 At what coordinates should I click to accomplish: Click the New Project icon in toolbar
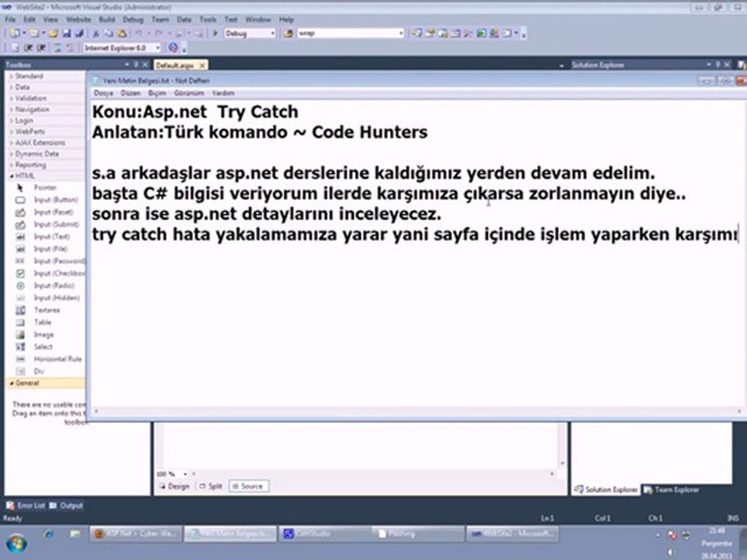pos(15,33)
